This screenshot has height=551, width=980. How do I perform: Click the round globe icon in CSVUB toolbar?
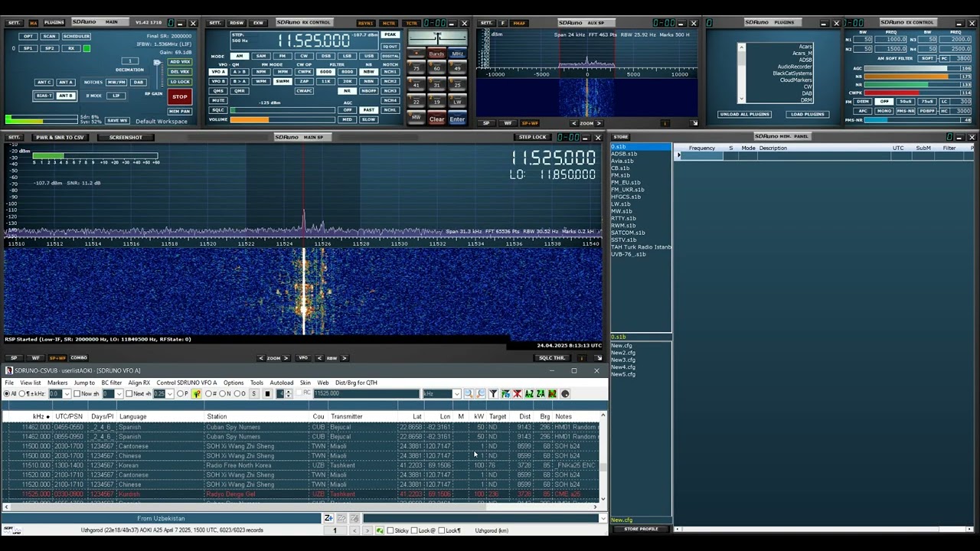click(x=565, y=393)
